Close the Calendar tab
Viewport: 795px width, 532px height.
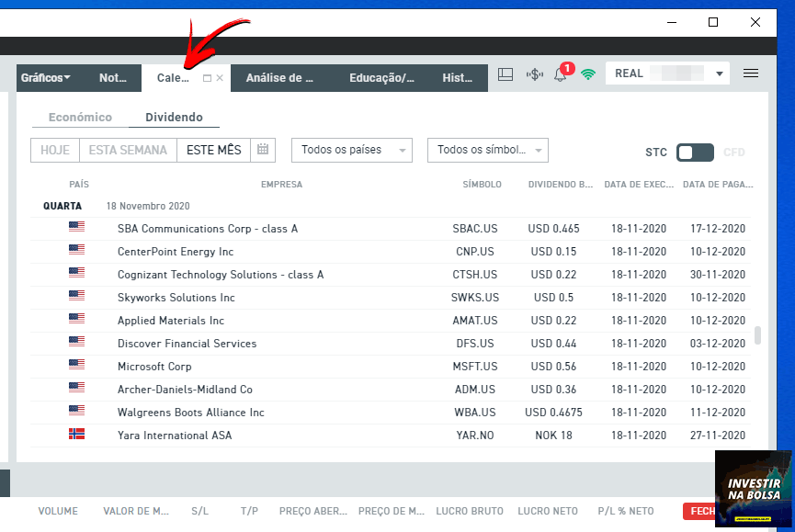(220, 78)
